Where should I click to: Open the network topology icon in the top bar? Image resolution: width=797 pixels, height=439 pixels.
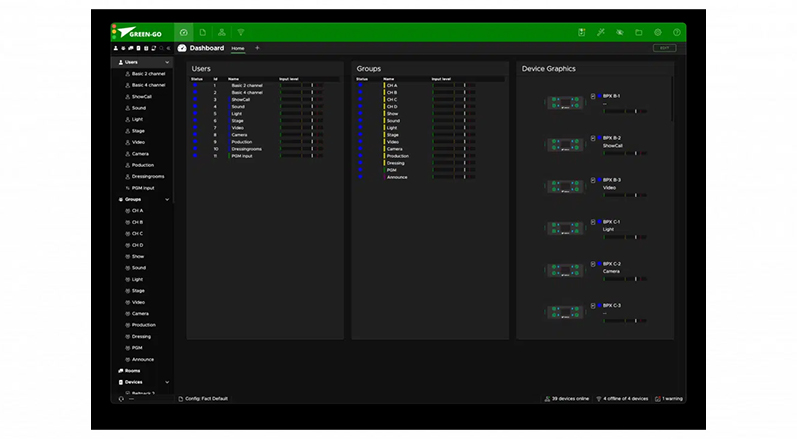[222, 33]
